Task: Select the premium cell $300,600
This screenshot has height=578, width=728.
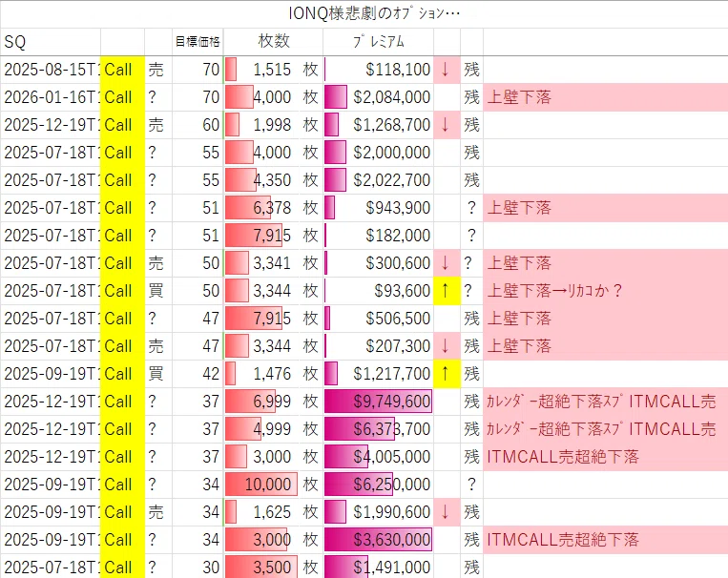Action: tap(379, 263)
